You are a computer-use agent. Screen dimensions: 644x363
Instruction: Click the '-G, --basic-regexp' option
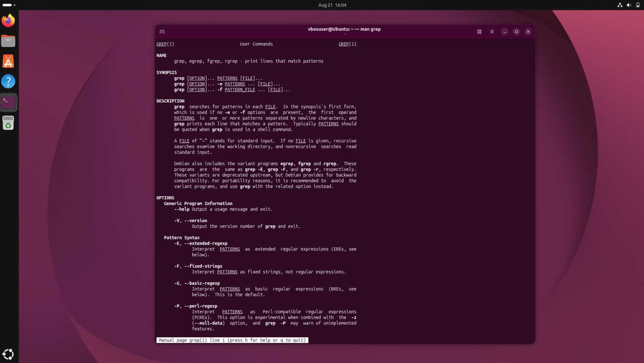[x=197, y=283]
